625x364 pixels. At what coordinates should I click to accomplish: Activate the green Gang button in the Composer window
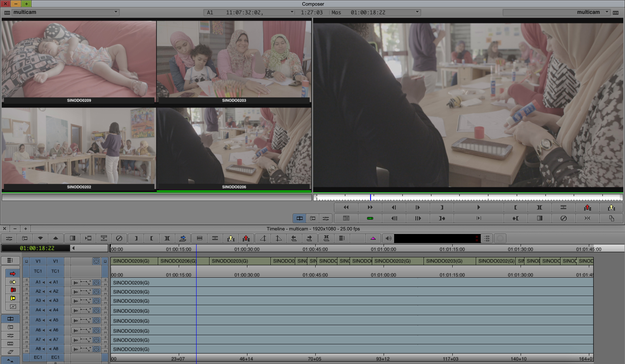point(370,218)
